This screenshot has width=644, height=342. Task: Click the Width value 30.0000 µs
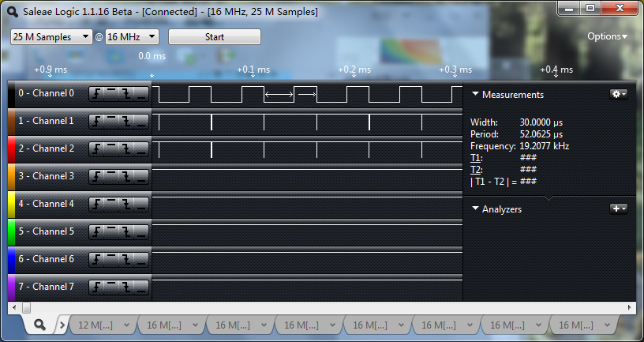click(x=541, y=122)
